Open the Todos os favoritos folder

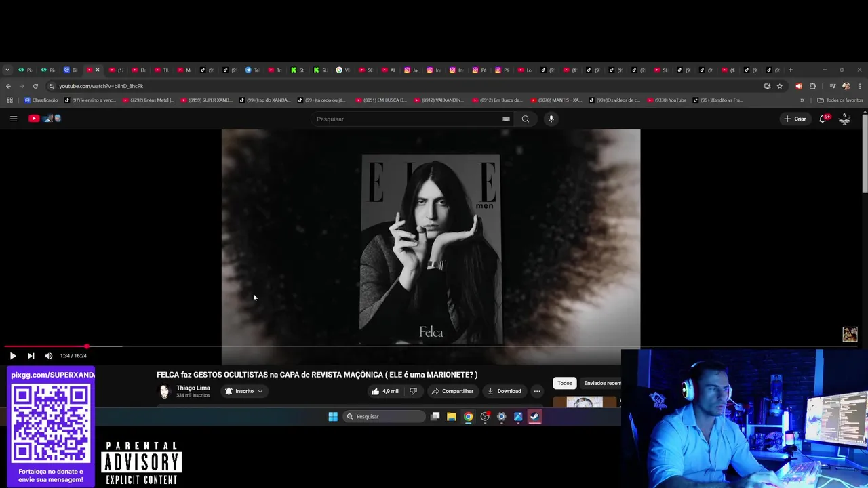coord(840,100)
